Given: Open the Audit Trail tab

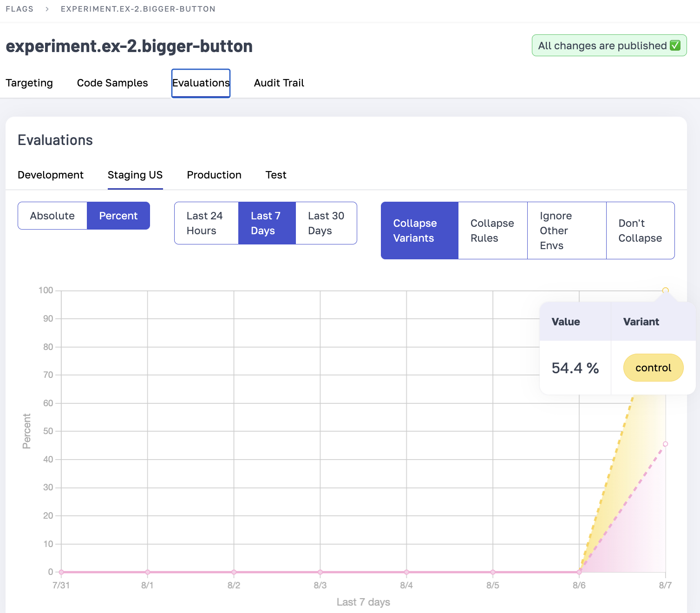Looking at the screenshot, I should click(279, 83).
